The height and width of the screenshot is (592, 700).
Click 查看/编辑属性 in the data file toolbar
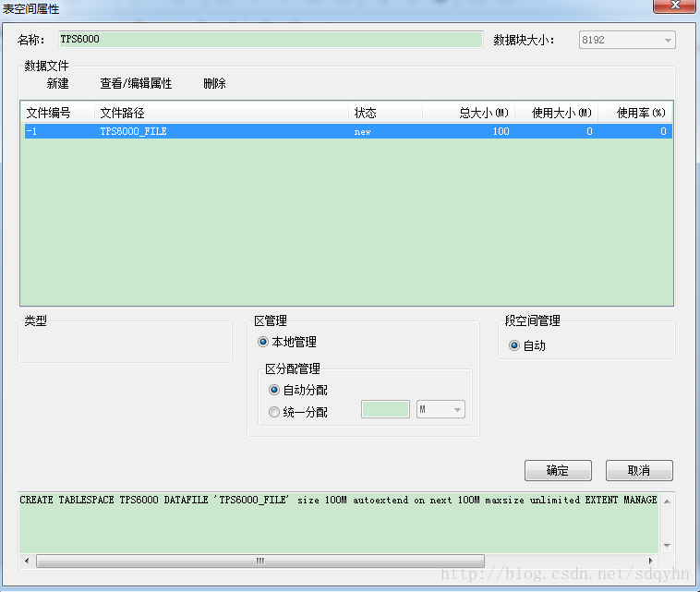tap(136, 83)
